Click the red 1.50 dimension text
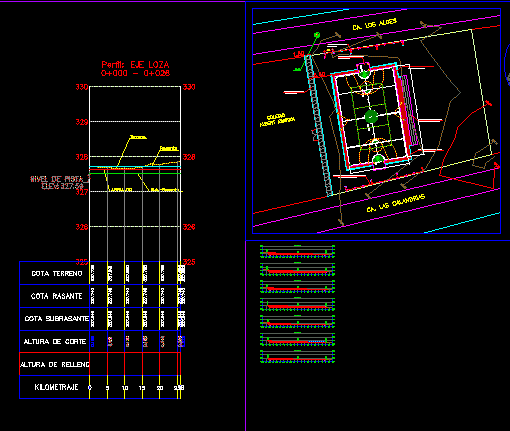 tap(298, 54)
